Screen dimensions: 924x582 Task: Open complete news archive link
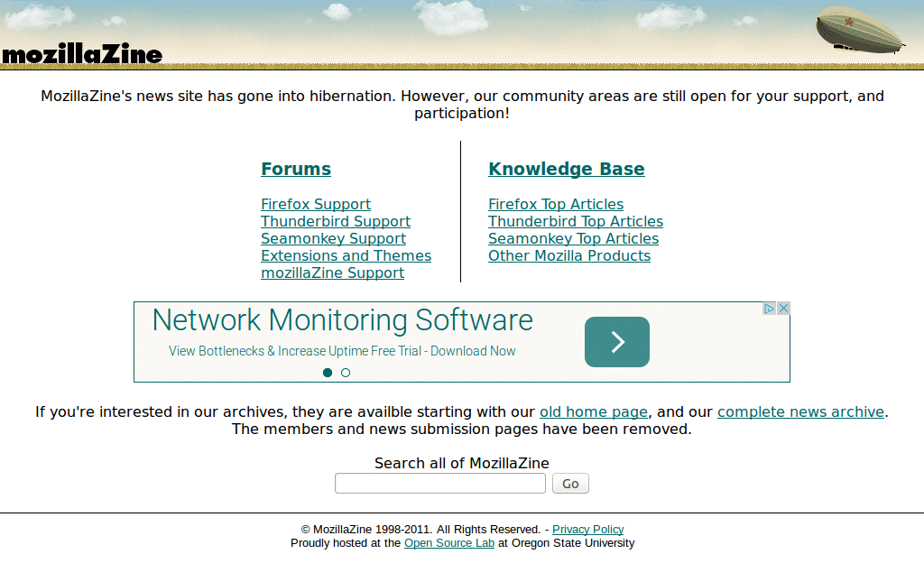801,411
